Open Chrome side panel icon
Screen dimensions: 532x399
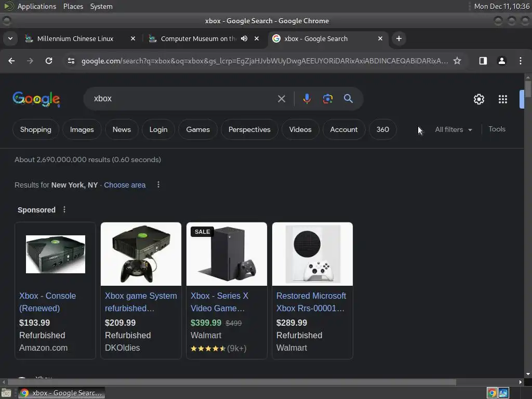click(x=483, y=61)
